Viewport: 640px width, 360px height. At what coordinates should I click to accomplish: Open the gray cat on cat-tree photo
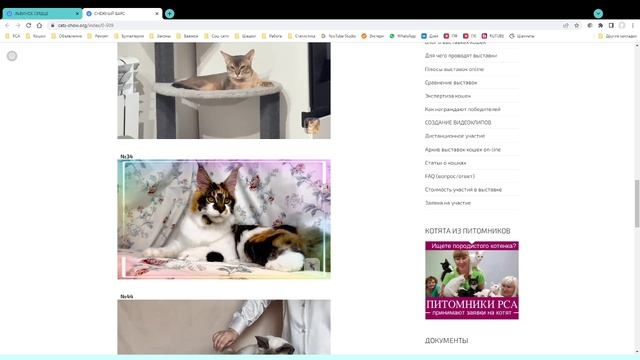(224, 91)
